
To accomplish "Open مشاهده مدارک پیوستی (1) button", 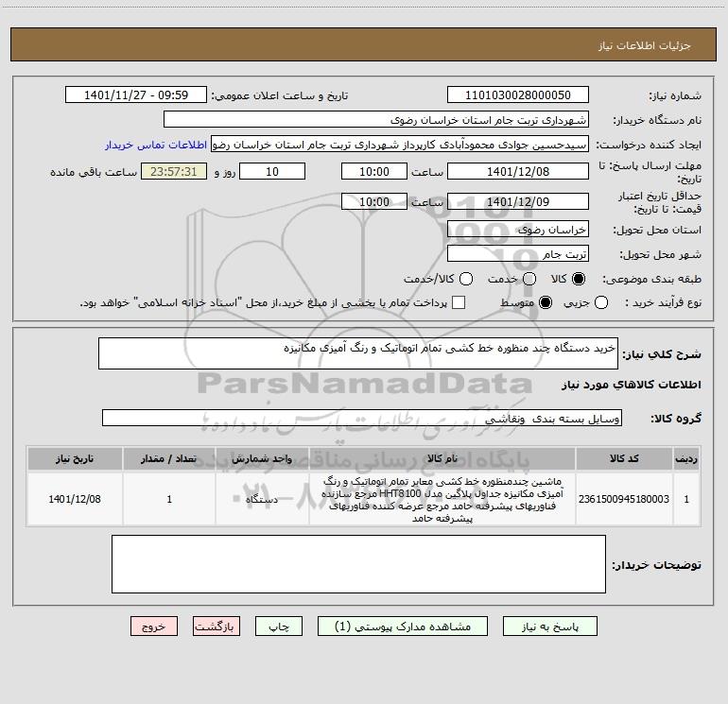I will pyautogui.click(x=403, y=627).
